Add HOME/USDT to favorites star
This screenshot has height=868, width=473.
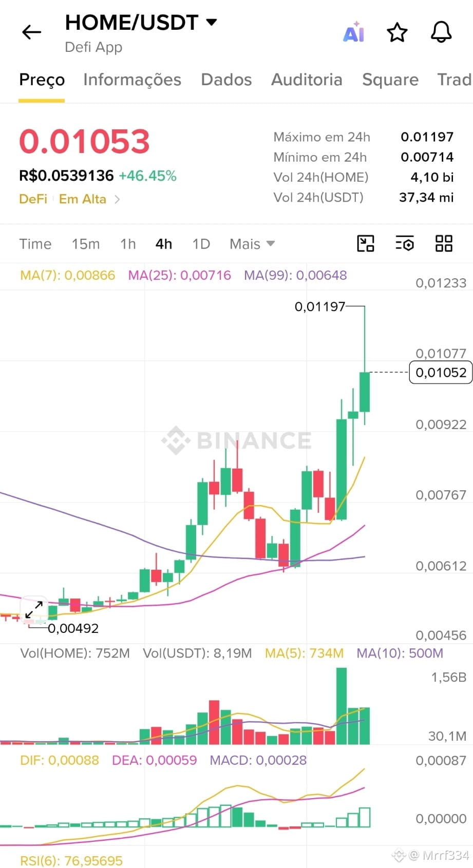click(397, 32)
